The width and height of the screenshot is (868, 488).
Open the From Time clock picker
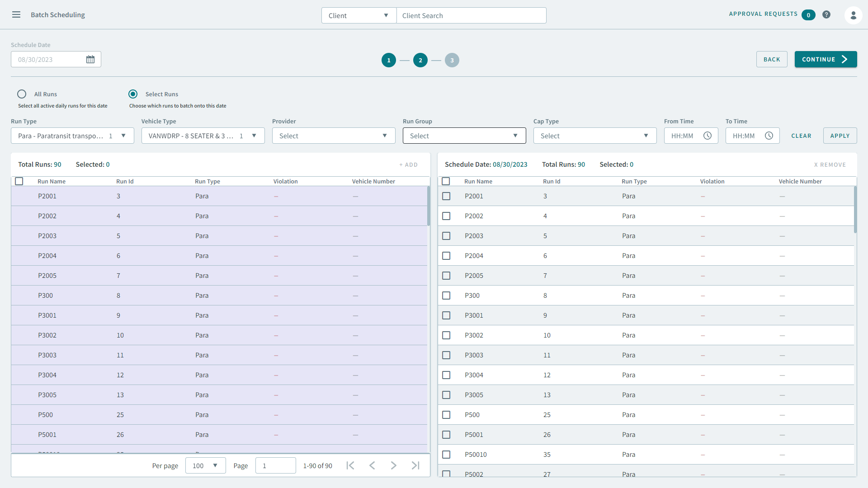(708, 136)
